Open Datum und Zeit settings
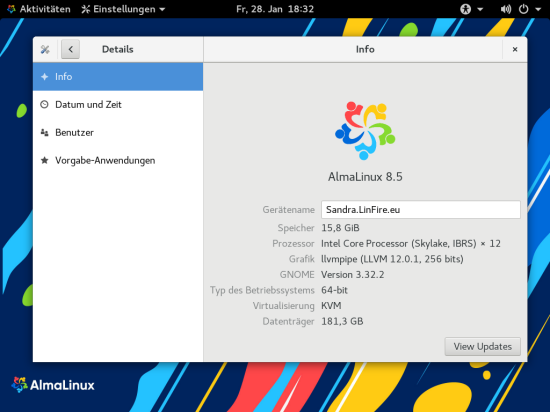The image size is (550, 412). coord(118,104)
